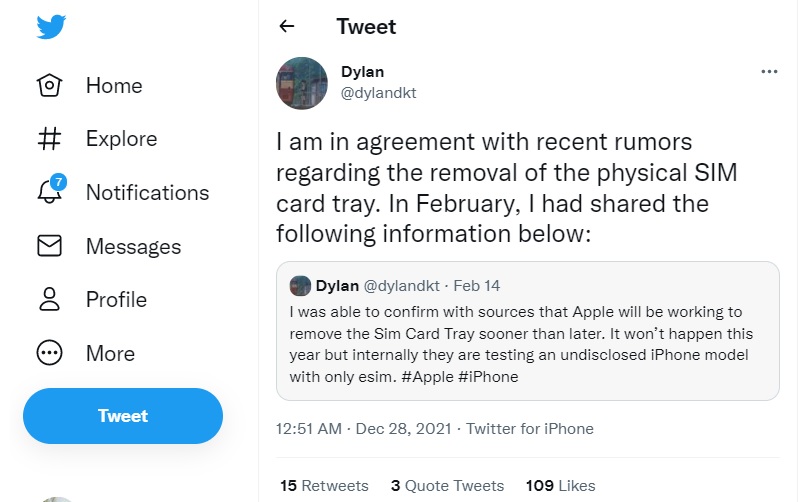Open the Profile person icon
Viewport: 800px width, 502px height.
[x=50, y=299]
